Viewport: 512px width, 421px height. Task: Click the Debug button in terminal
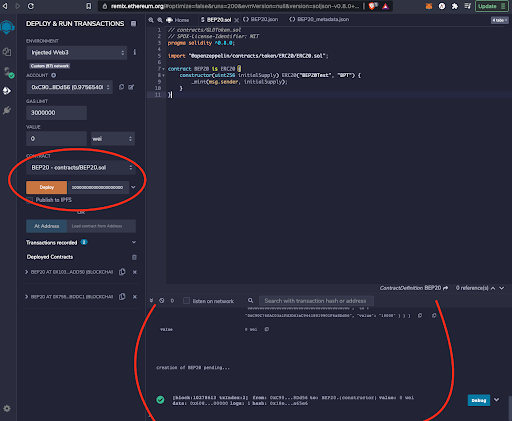[479, 400]
